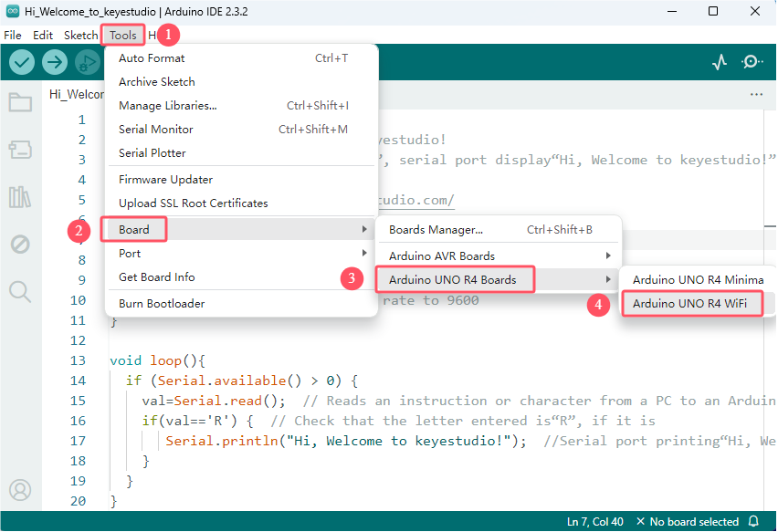Click Ln 7, Col 40 cursor position
778x532 pixels.
click(x=594, y=522)
